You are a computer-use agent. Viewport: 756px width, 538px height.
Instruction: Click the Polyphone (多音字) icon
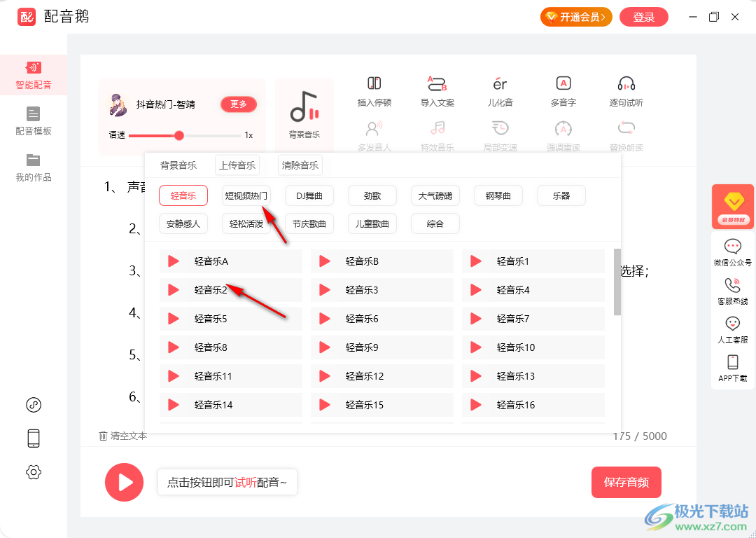(563, 84)
